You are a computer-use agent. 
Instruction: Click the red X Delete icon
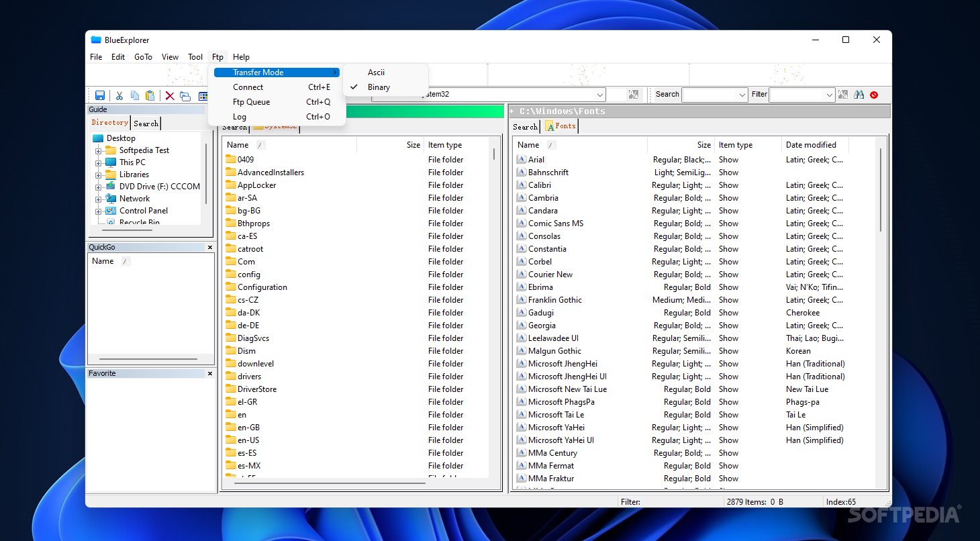(x=170, y=96)
